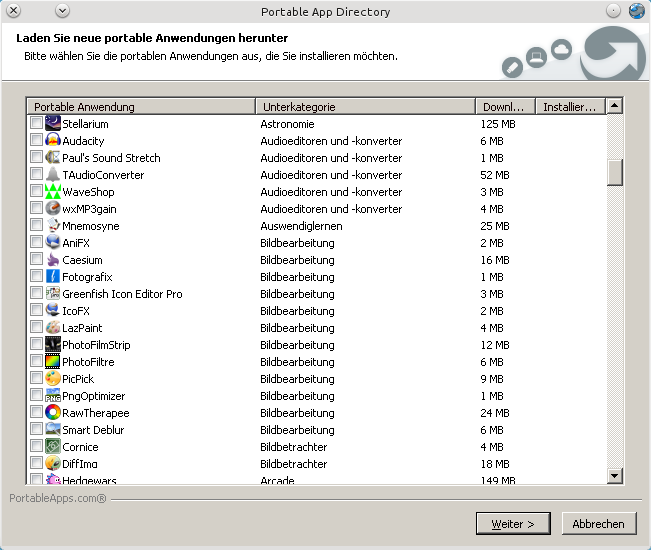The height and width of the screenshot is (550, 651).
Task: Sort by Portable Anwendung column header
Action: point(141,106)
